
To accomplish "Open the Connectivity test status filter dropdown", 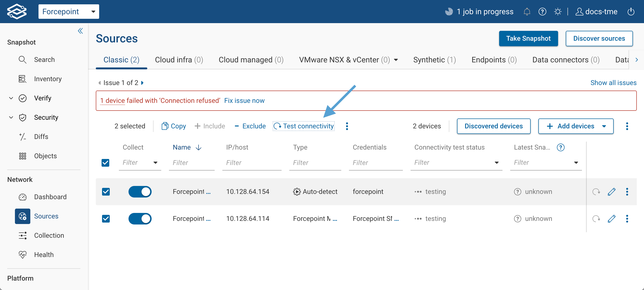I will coord(497,163).
